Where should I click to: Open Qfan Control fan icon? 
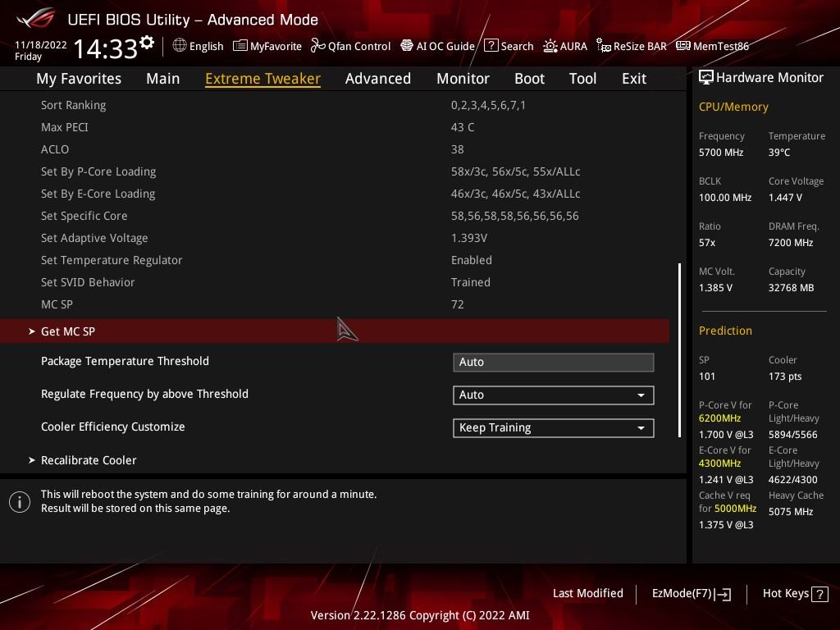coord(317,46)
